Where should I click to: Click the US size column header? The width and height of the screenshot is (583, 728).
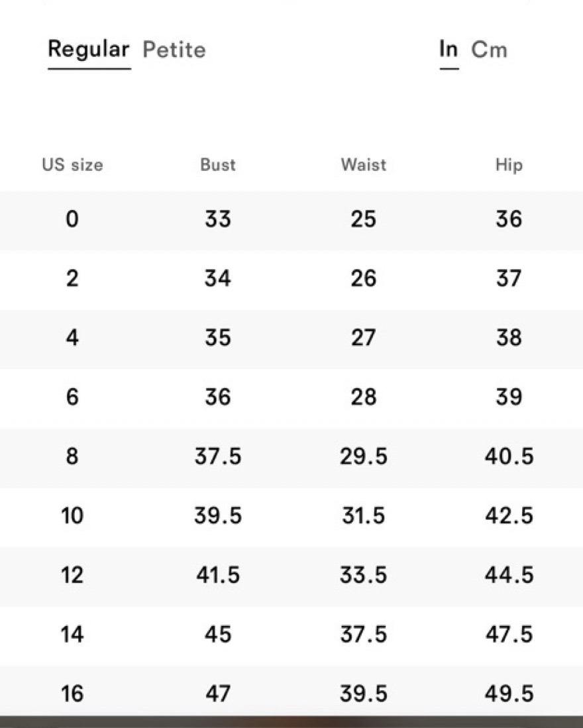coord(72,165)
